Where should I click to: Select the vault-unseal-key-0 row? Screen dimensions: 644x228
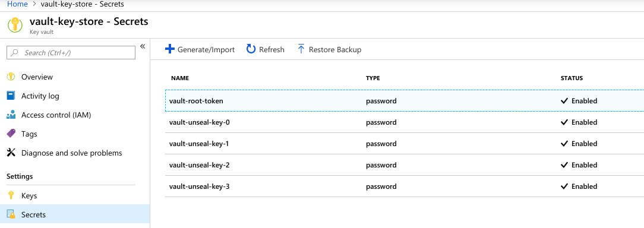pos(405,122)
